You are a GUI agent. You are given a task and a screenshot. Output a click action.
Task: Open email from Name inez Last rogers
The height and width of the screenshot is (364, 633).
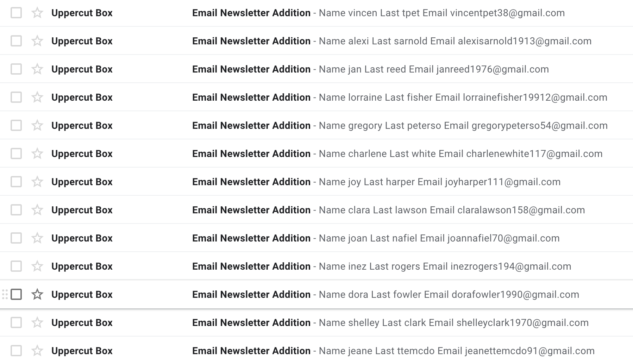pos(316,266)
